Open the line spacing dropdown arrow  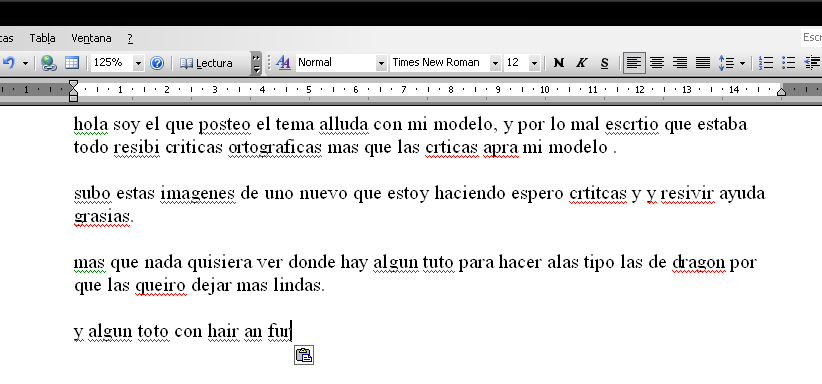pos(742,63)
